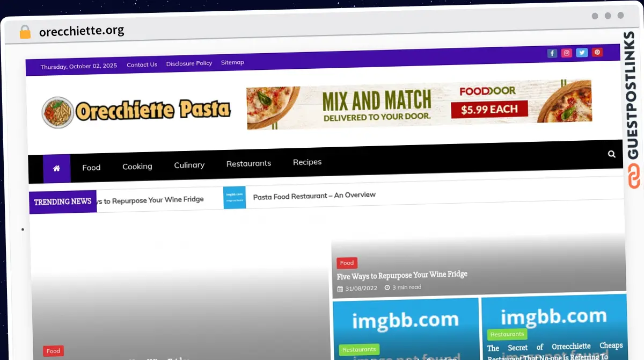Image resolution: width=644 pixels, height=360 pixels.
Task: Click the orecchiette.org address text
Action: [x=82, y=31]
